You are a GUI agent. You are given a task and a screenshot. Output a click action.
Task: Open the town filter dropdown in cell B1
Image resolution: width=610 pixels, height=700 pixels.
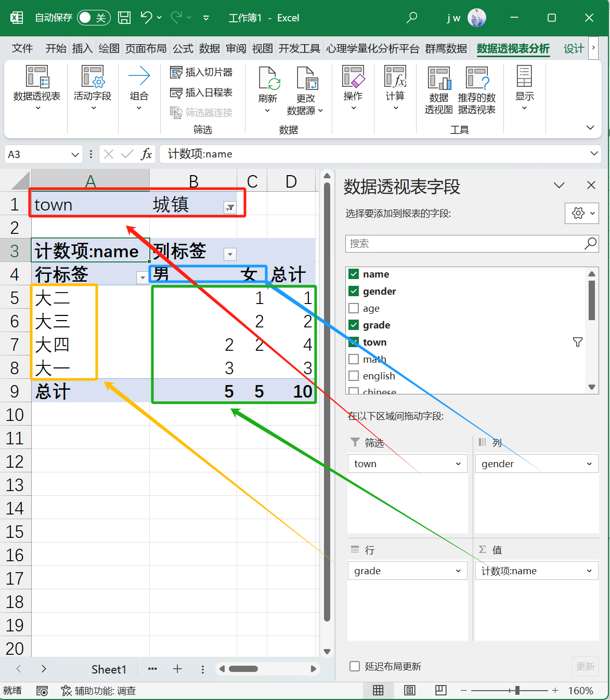[x=230, y=207]
